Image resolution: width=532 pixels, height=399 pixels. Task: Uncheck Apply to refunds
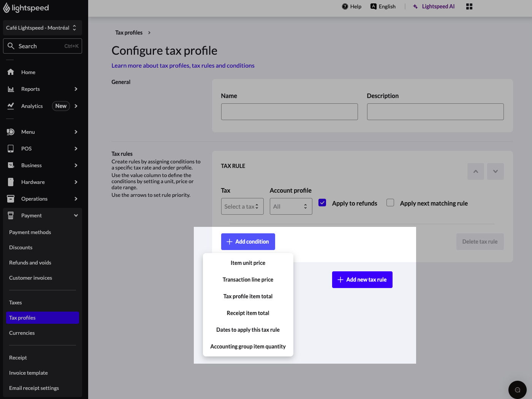[322, 203]
